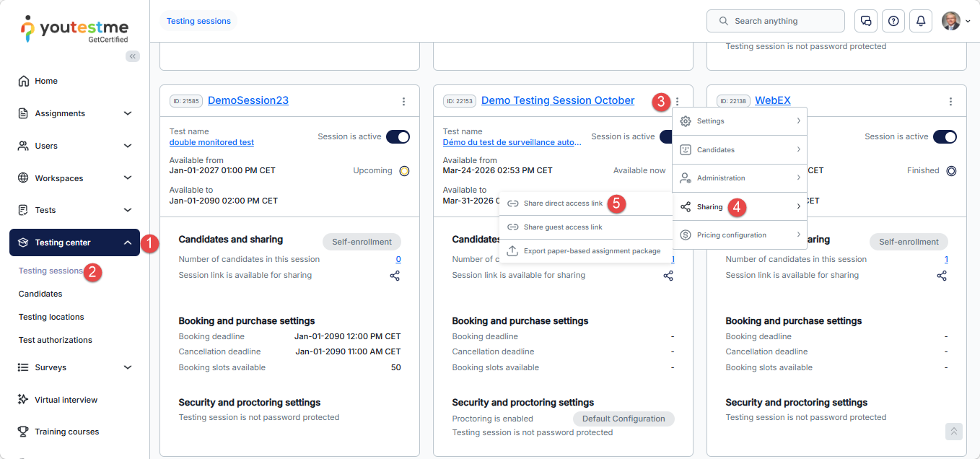Open Pricing configuration submenu

click(x=739, y=235)
